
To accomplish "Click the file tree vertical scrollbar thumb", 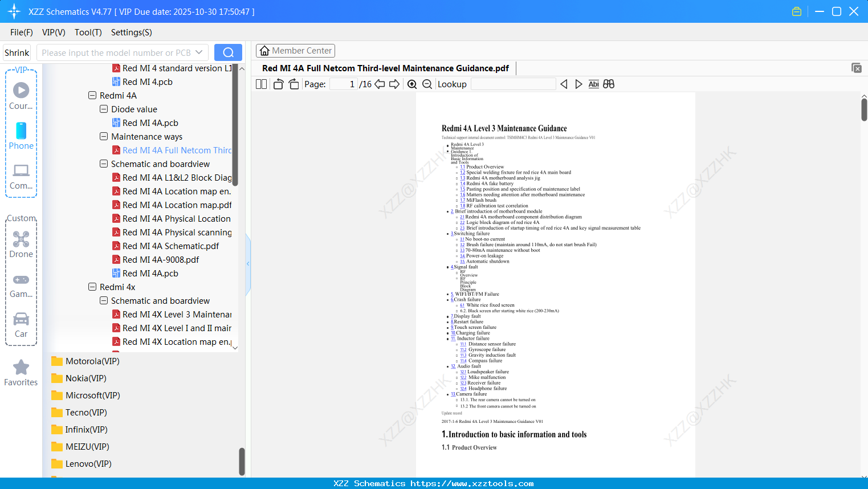I will point(235,125).
